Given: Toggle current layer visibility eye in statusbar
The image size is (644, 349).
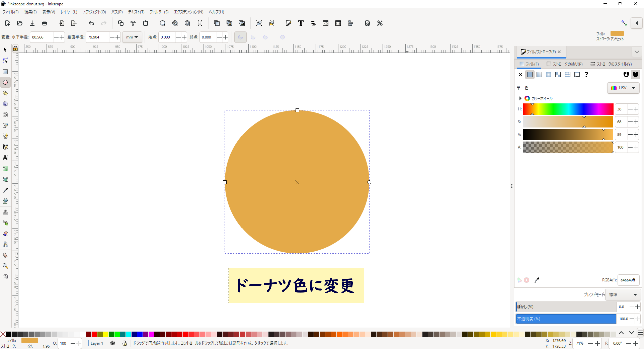Looking at the screenshot, I should pyautogui.click(x=112, y=343).
